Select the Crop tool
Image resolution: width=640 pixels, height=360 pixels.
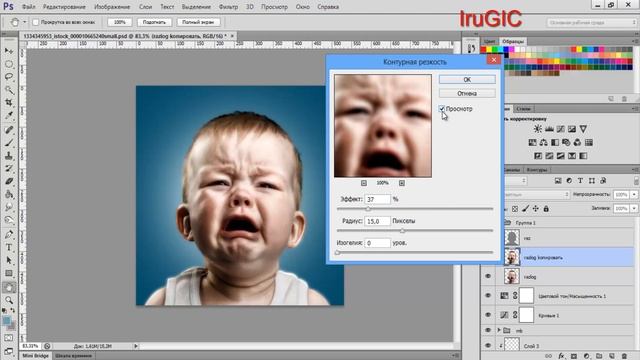click(x=9, y=103)
